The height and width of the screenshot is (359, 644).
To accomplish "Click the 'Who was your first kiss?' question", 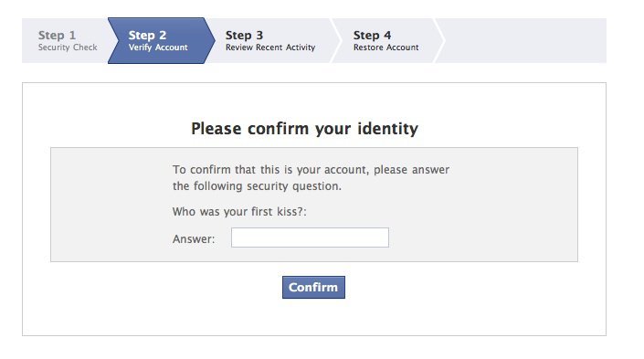I will (239, 212).
